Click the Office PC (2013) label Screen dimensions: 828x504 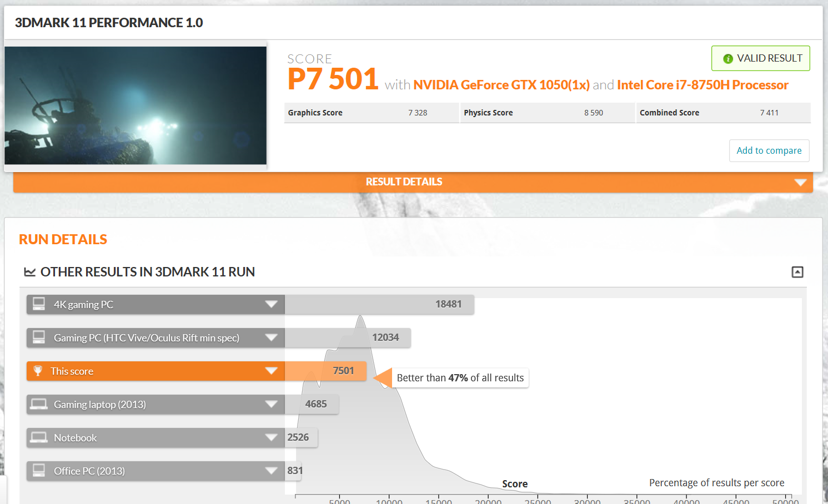point(89,471)
